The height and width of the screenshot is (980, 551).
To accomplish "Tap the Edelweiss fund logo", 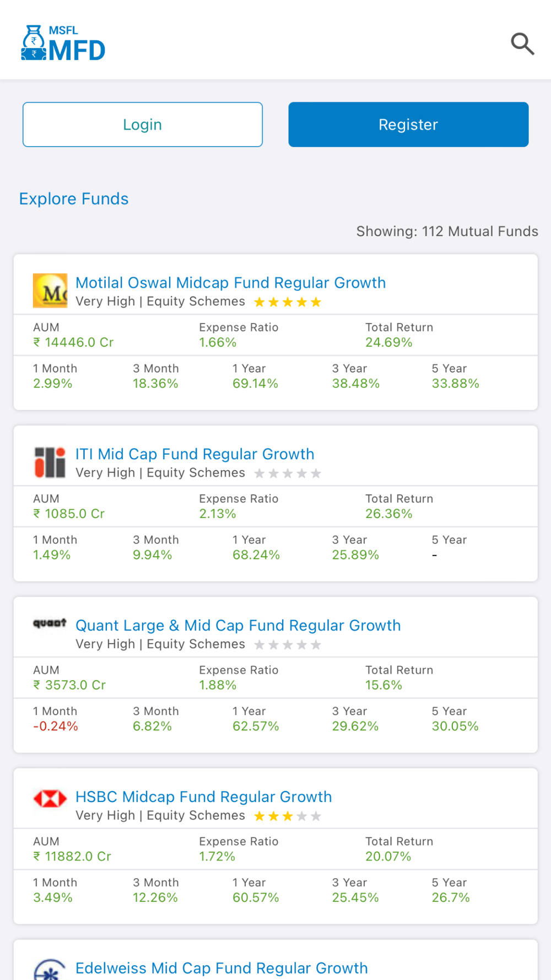I will coord(50,970).
